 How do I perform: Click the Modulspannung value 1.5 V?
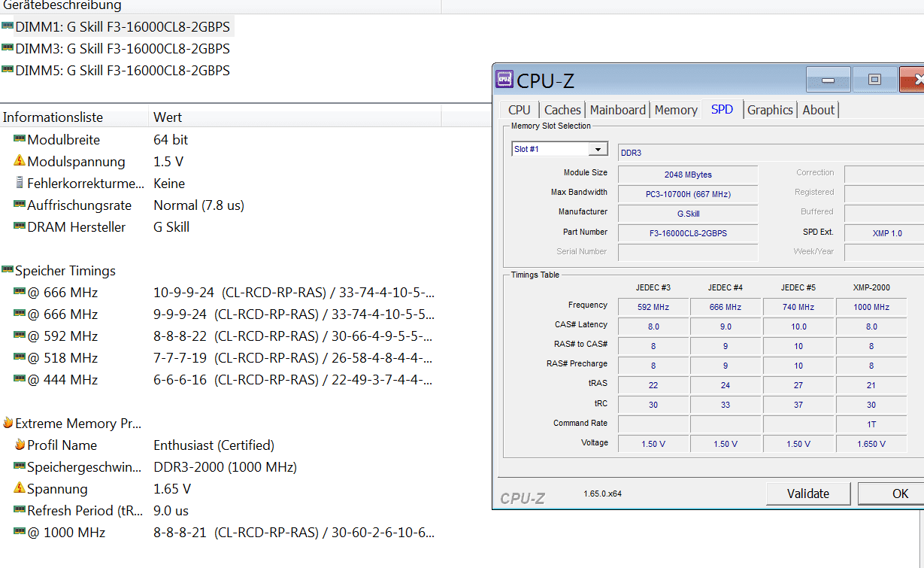pyautogui.click(x=168, y=161)
